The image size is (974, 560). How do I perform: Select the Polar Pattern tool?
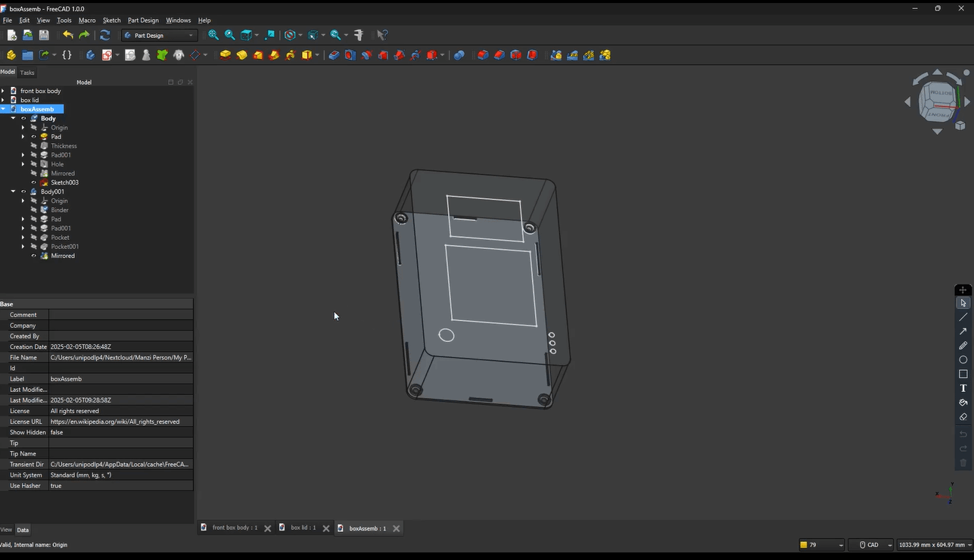coord(589,55)
